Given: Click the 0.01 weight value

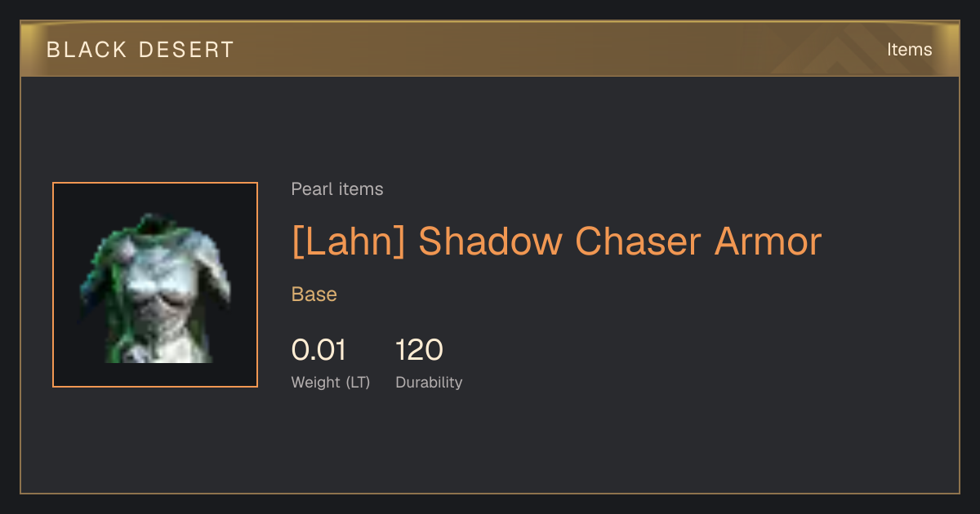Looking at the screenshot, I should (x=318, y=350).
